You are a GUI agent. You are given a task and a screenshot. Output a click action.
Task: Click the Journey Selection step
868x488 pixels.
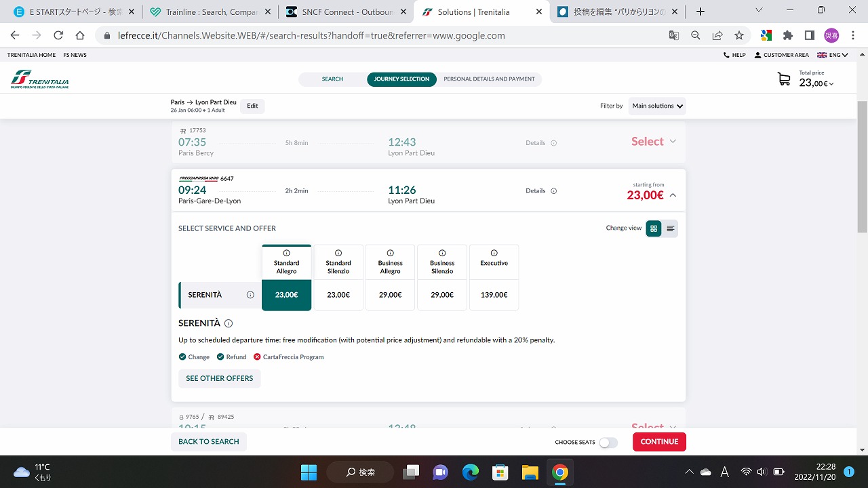coord(401,79)
